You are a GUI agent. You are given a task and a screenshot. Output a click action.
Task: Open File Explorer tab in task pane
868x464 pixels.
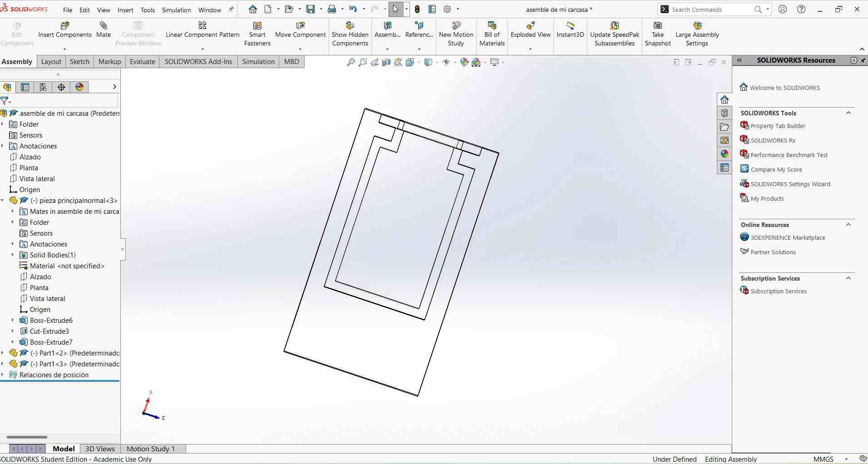(x=725, y=127)
